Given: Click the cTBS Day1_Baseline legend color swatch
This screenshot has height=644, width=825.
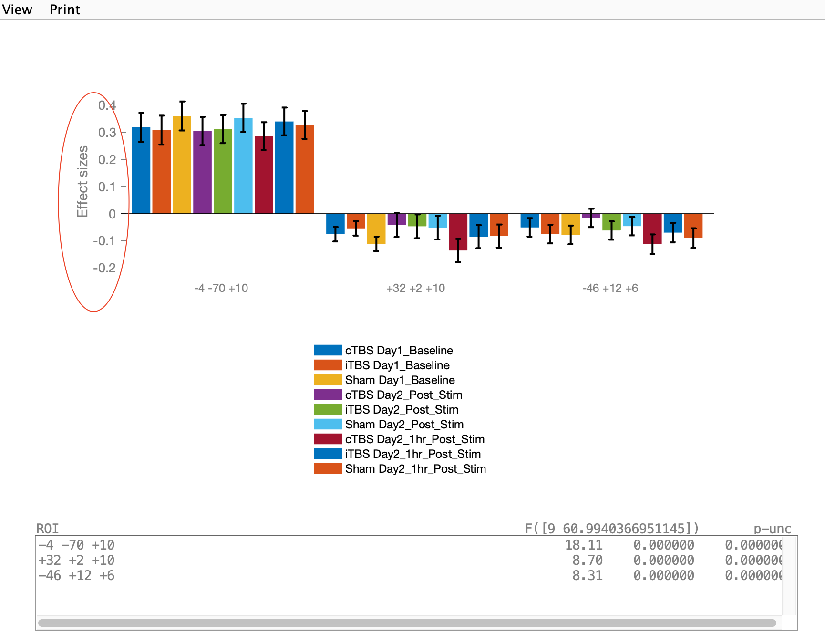Looking at the screenshot, I should pyautogui.click(x=328, y=351).
